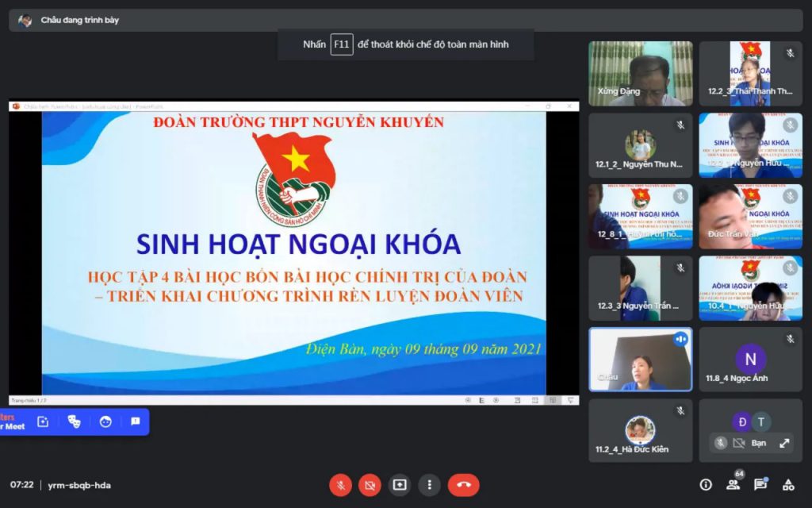Select the Xứng Đặng video tile
Screen dimensions: 812x508
coord(641,74)
